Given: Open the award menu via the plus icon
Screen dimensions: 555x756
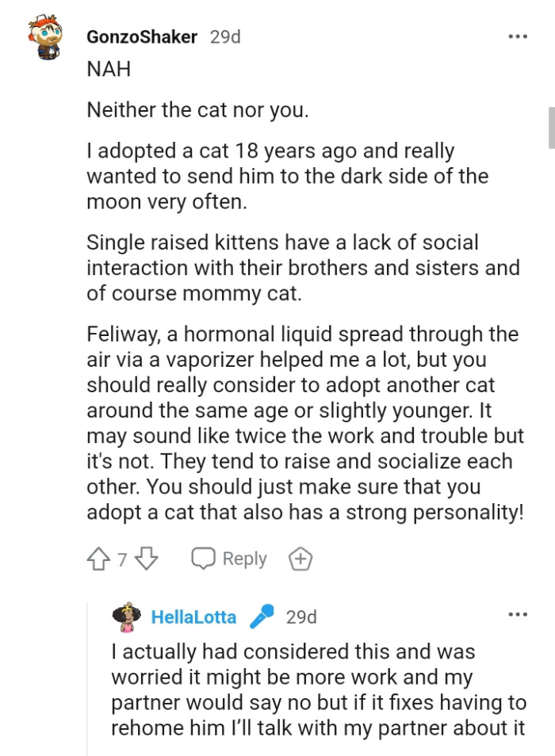Looking at the screenshot, I should (x=300, y=558).
